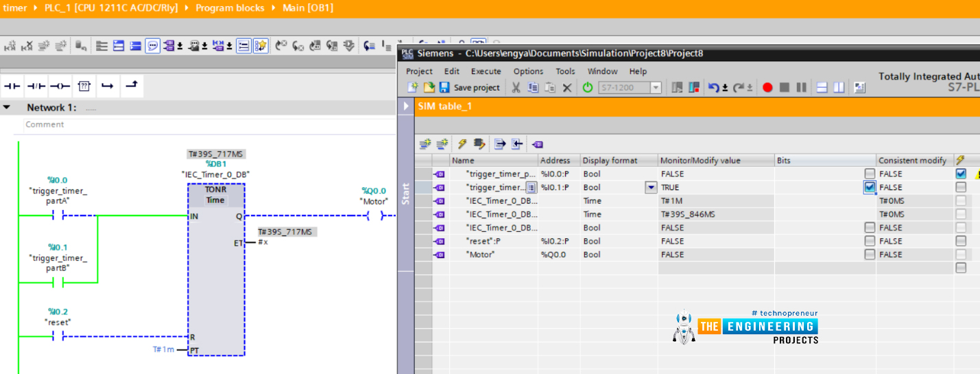Click the green power on PLC icon
The image size is (980, 374).
coord(587,87)
